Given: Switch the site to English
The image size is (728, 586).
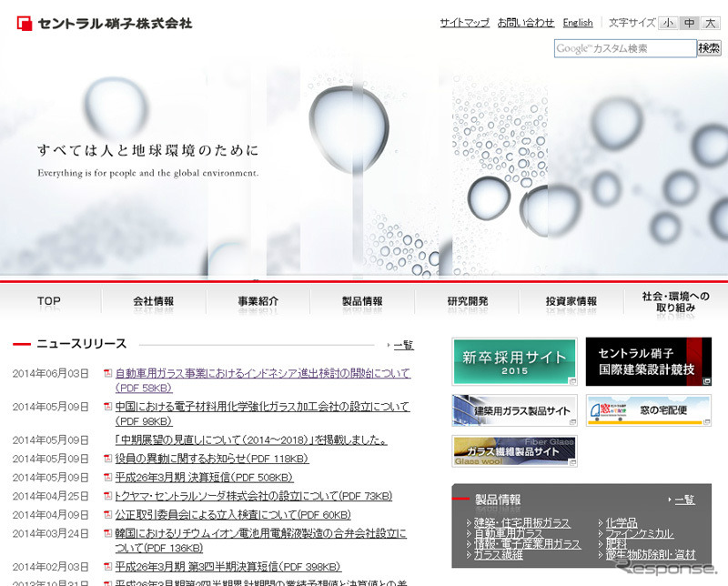Looking at the screenshot, I should (x=578, y=22).
